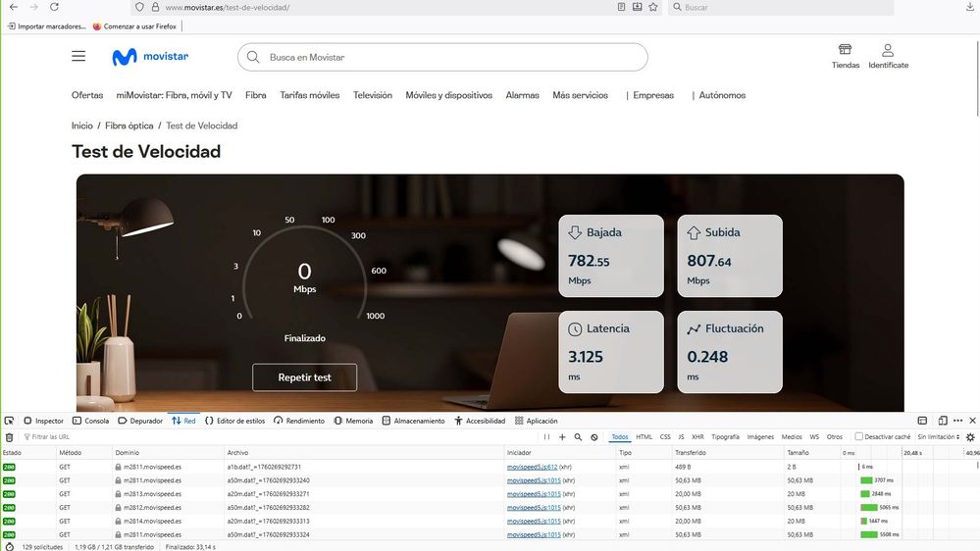Open network settings gear icon

[x=970, y=437]
